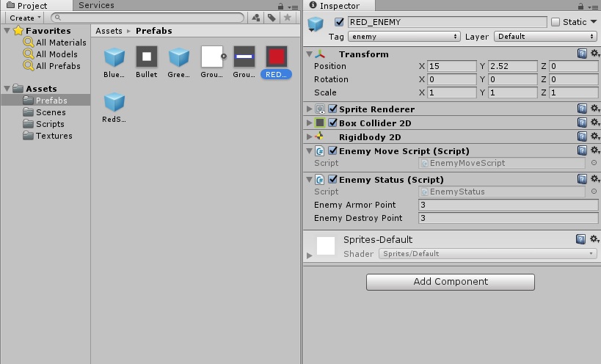The image size is (601, 364).
Task: Click the Position X input field
Action: point(452,66)
